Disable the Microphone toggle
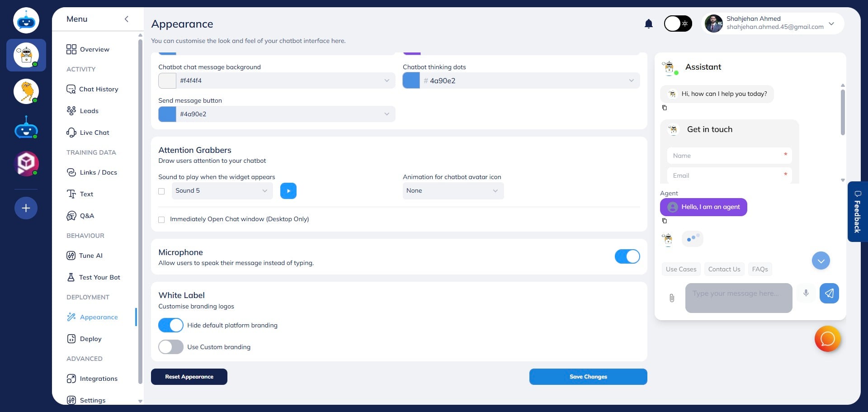 627,256
